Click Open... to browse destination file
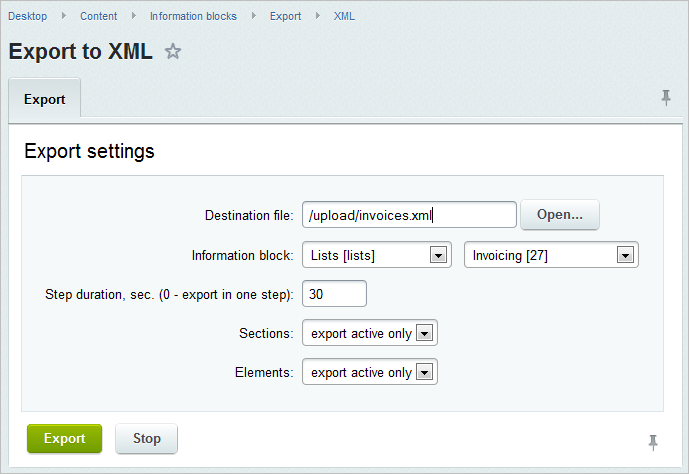Viewport: 689px width, 474px height. [560, 214]
